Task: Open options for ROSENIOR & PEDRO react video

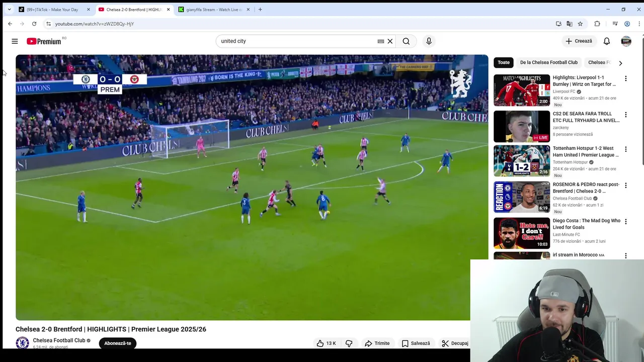Action: pyautogui.click(x=625, y=186)
